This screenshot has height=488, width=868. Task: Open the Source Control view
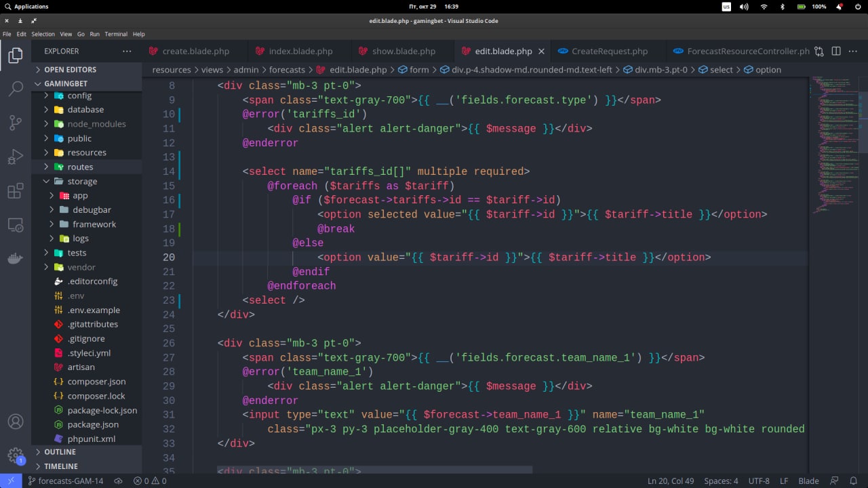tap(15, 123)
